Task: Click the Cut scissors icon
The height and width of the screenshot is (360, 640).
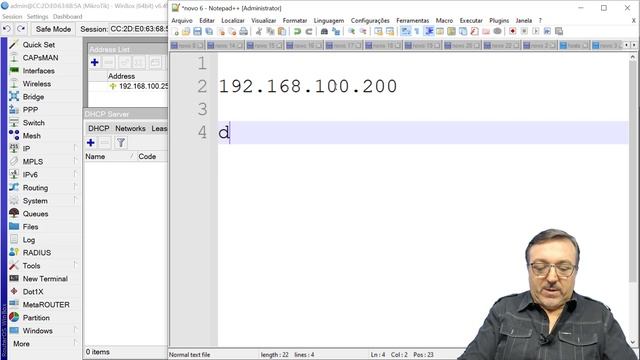Action: tap(259, 31)
